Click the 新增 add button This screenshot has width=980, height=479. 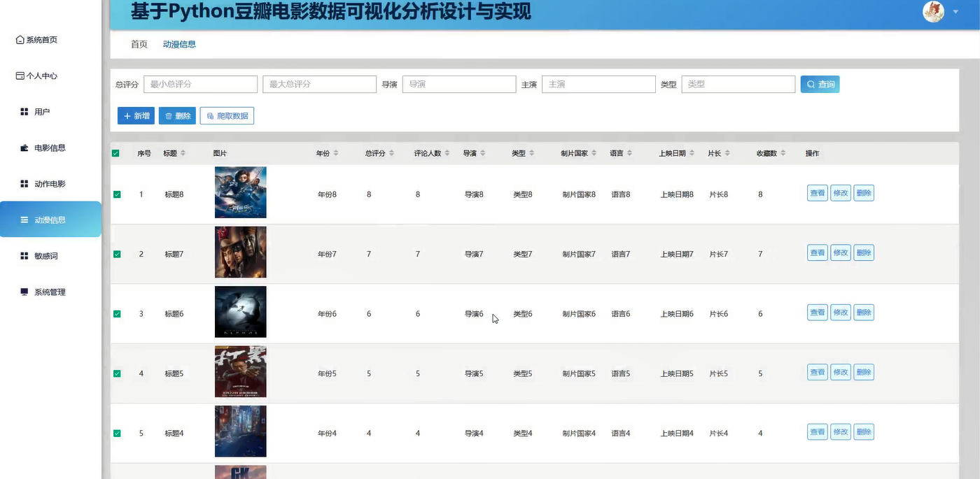click(136, 116)
